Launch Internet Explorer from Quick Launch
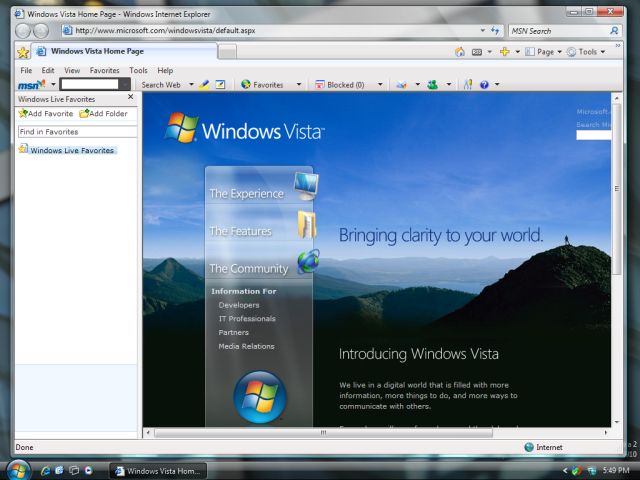Screen dimensions: 640x480 [x=45, y=471]
